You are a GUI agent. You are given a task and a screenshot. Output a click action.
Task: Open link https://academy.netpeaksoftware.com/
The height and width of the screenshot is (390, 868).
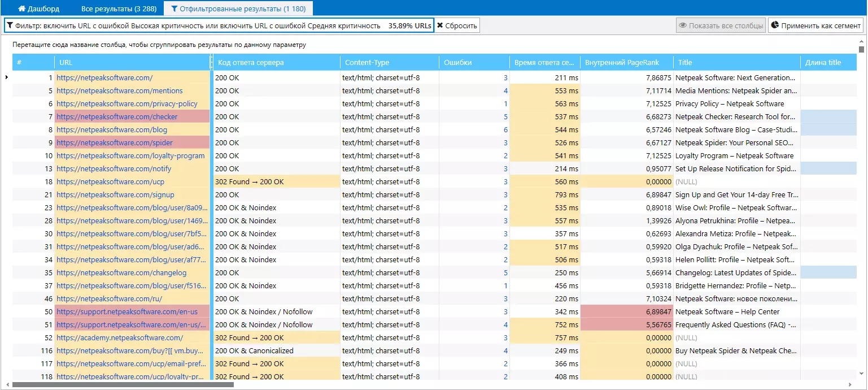click(x=120, y=338)
